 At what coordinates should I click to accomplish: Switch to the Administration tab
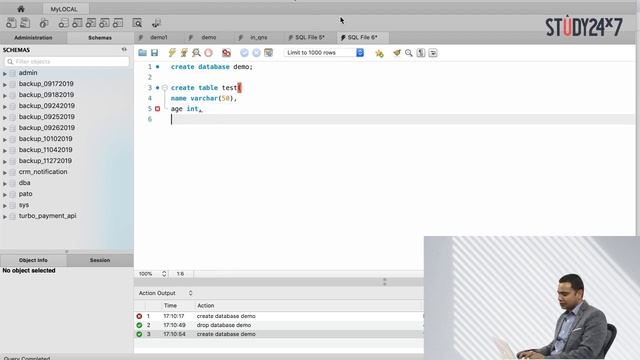coord(33,38)
